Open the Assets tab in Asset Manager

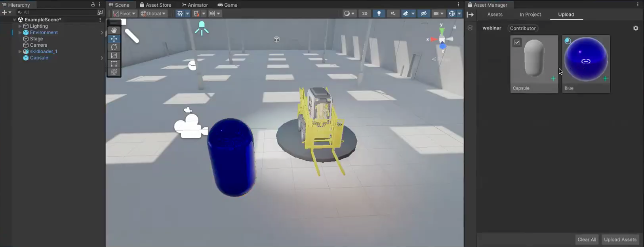point(495,14)
